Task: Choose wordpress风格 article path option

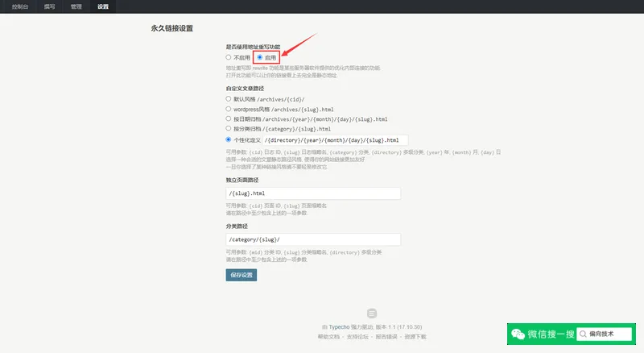Action: pyautogui.click(x=229, y=108)
